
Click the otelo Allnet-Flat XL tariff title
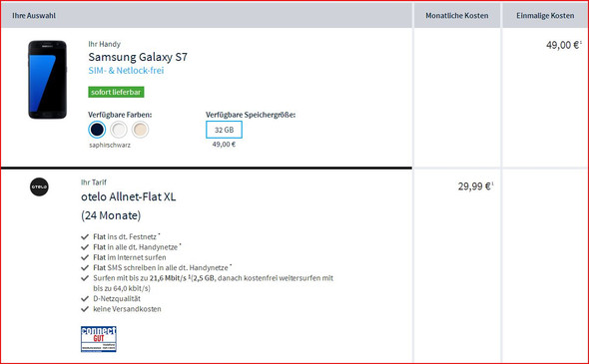point(129,197)
